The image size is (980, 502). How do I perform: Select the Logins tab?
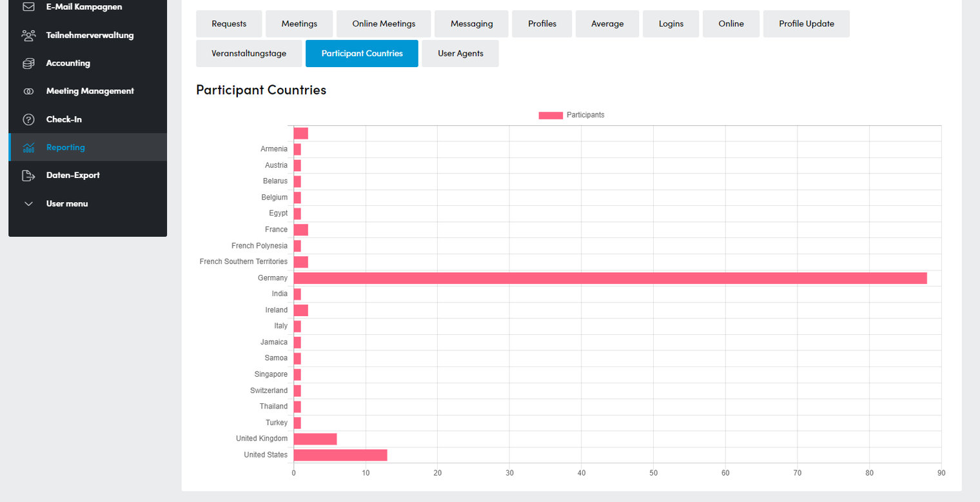click(x=671, y=24)
